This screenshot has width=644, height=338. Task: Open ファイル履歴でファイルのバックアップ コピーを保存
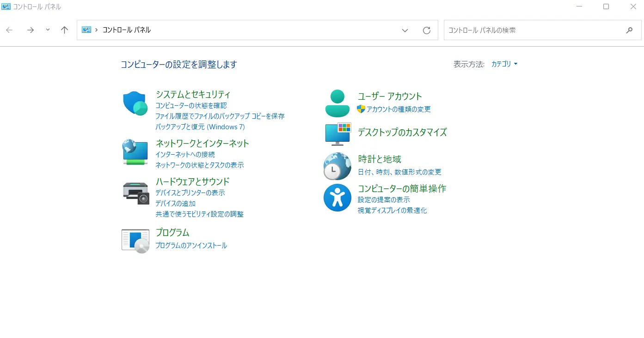pyautogui.click(x=220, y=116)
